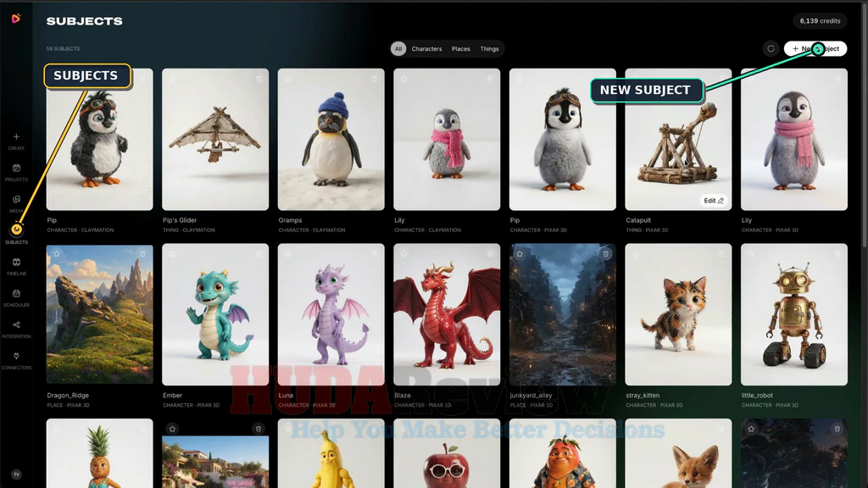868x488 pixels.
Task: Click the trash icon on Ember card
Action: (x=259, y=254)
